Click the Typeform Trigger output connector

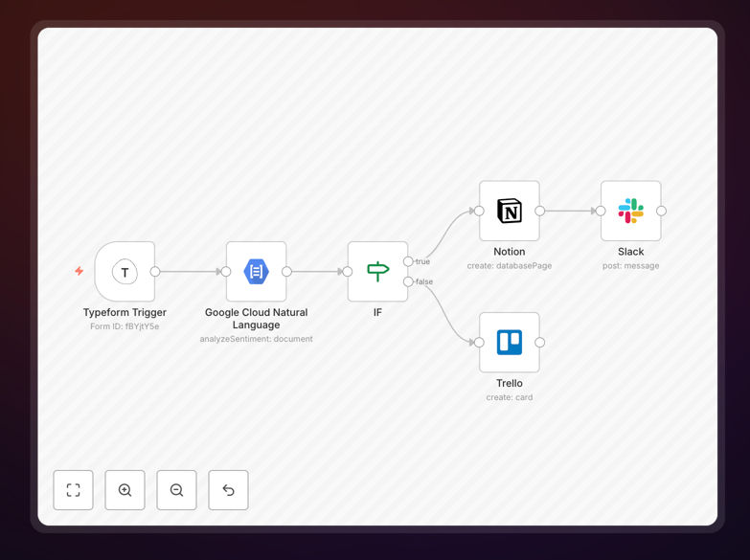[x=155, y=272]
